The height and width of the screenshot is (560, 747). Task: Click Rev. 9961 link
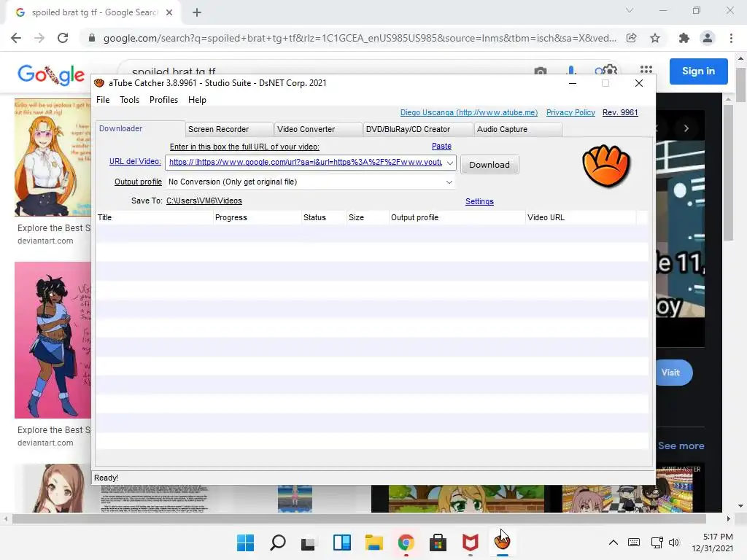(620, 112)
